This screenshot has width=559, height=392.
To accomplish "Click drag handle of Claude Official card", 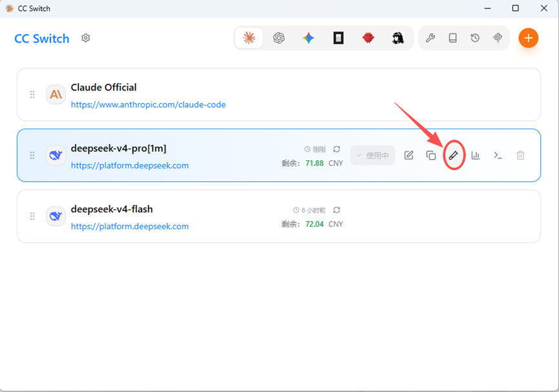I will 32,94.
